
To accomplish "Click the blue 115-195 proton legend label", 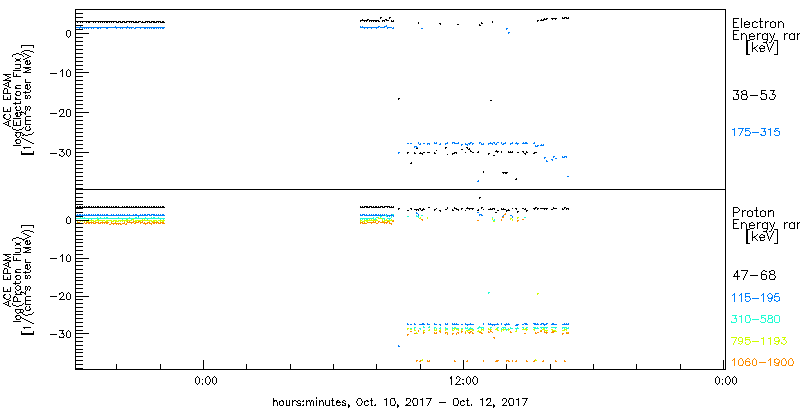I will [x=756, y=297].
